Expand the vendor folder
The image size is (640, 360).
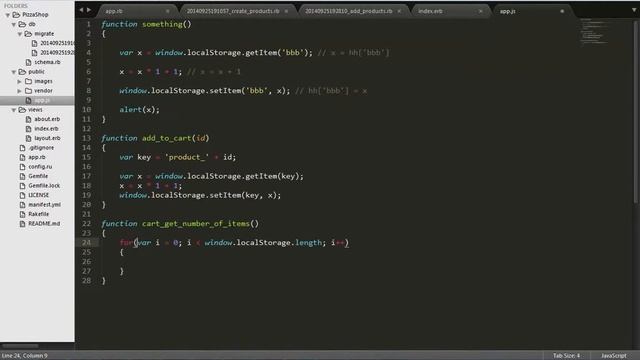[20, 91]
